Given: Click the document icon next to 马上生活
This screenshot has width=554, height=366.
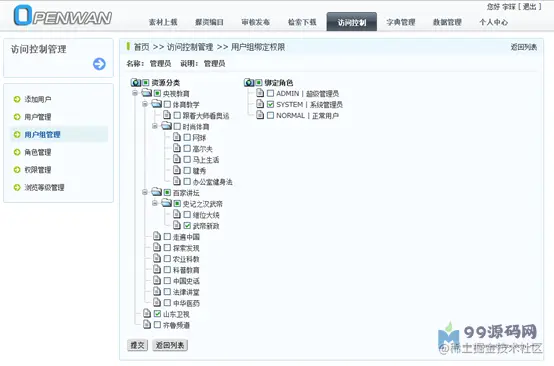Looking at the screenshot, I should [x=177, y=159].
